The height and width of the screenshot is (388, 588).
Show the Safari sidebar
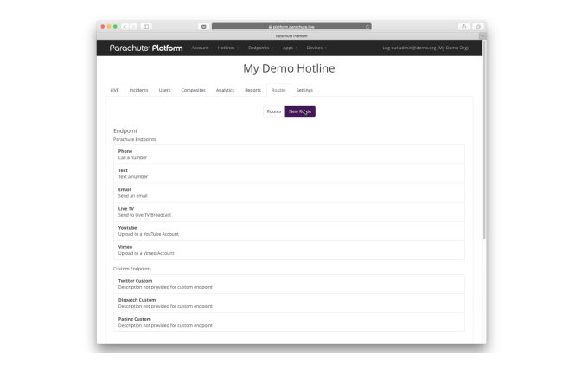point(146,27)
